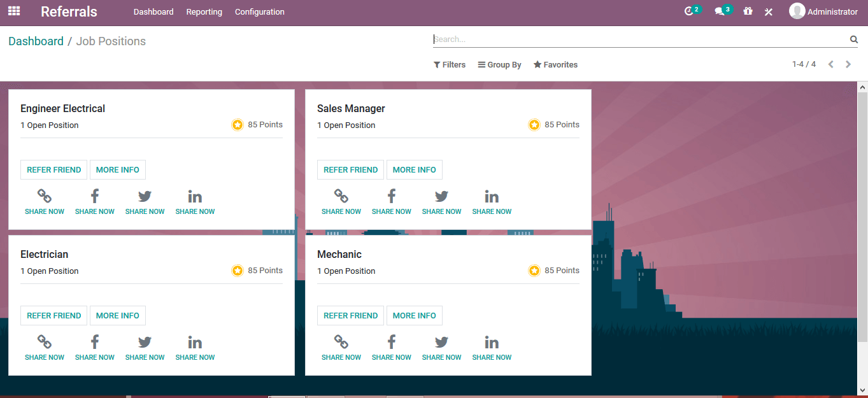Click Refer Friend for Mechanic
The image size is (868, 398).
(351, 316)
